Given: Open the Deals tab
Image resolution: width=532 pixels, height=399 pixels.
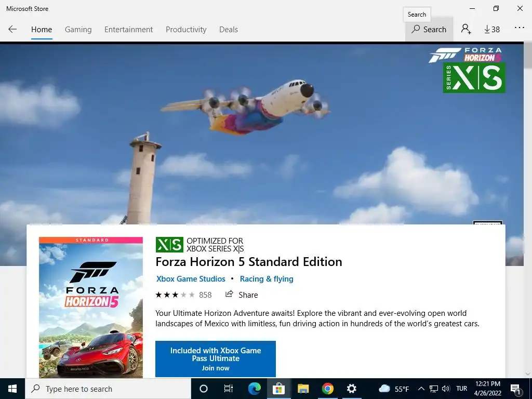Looking at the screenshot, I should coord(229,30).
